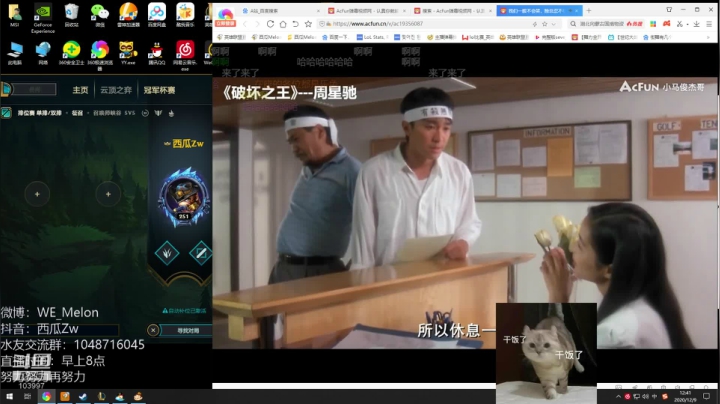This screenshot has height=404, width=720.
Task: Open the Network desktop icon
Action: click(x=43, y=53)
